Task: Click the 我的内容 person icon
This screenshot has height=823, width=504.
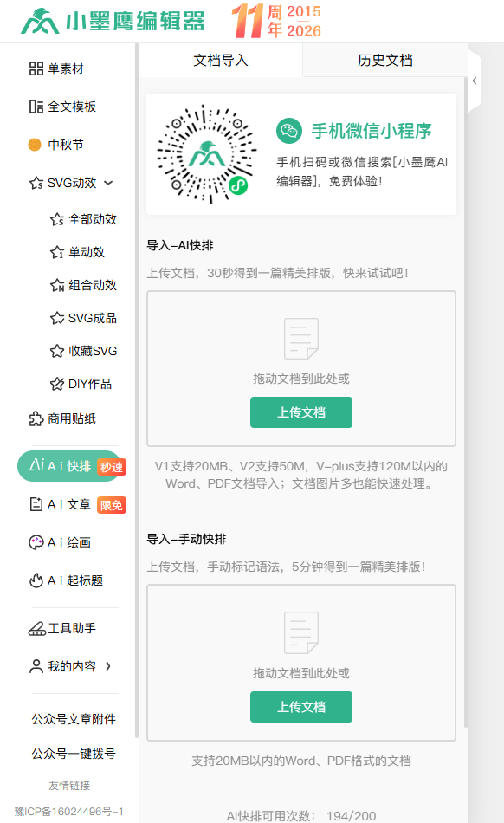Action: (x=36, y=666)
